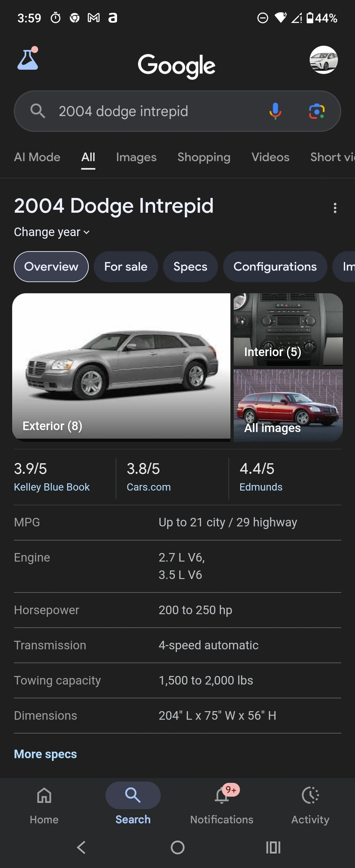Tap Android back navigation button
355x868 pixels.
tap(81, 847)
